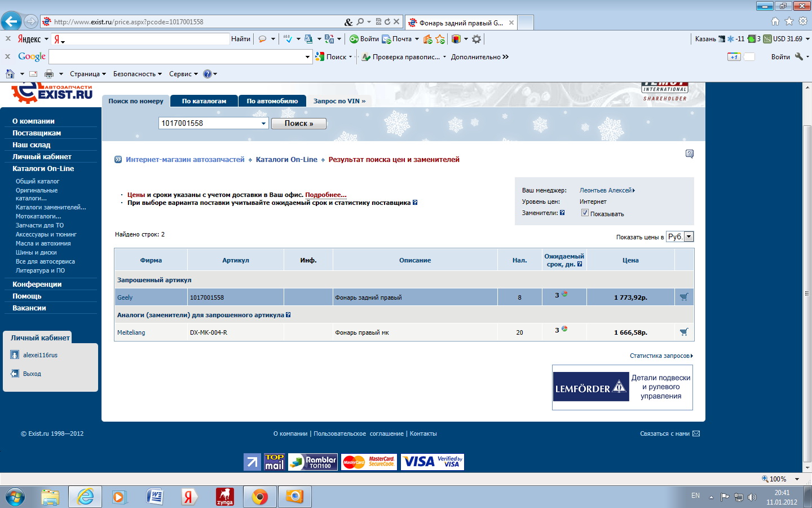
Task: Expand the Сервис command bar menu
Action: 183,74
